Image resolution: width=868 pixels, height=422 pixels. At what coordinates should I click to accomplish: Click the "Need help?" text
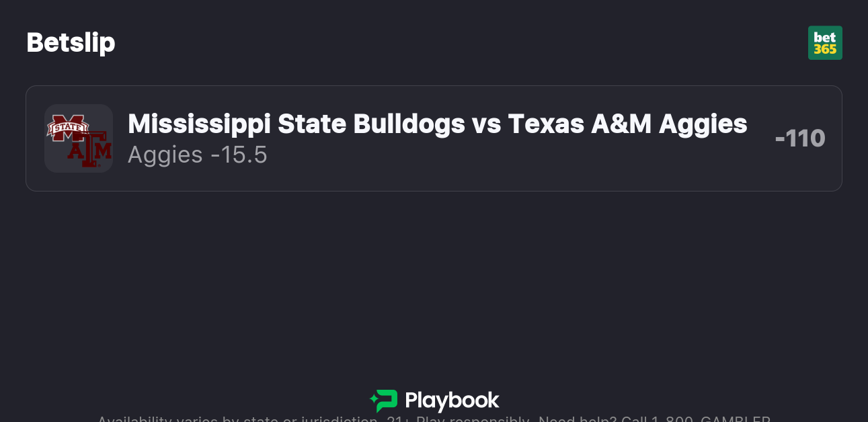click(577, 419)
